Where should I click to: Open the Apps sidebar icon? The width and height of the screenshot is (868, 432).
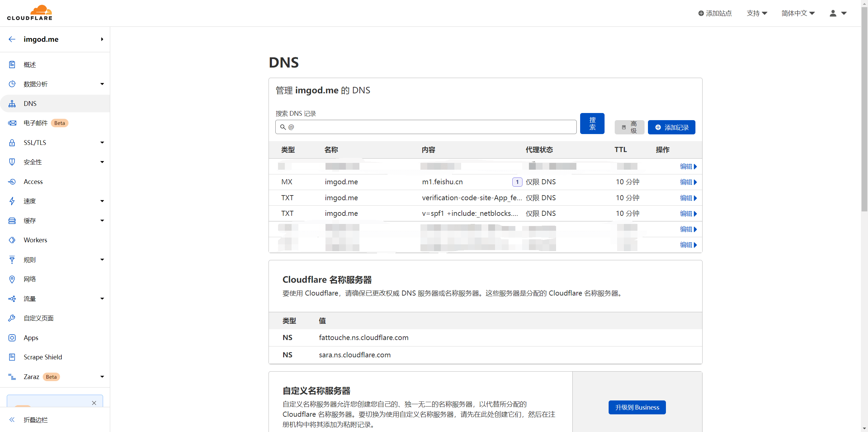(x=12, y=338)
